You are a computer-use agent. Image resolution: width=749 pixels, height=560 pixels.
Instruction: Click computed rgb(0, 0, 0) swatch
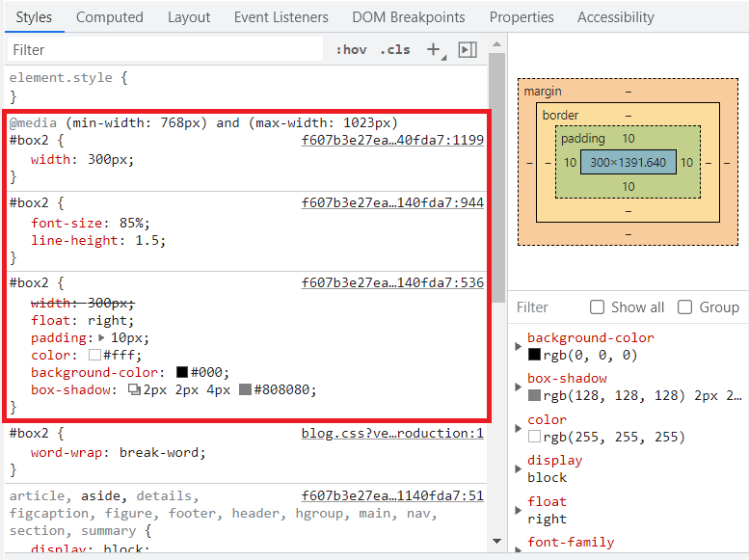[x=535, y=355]
